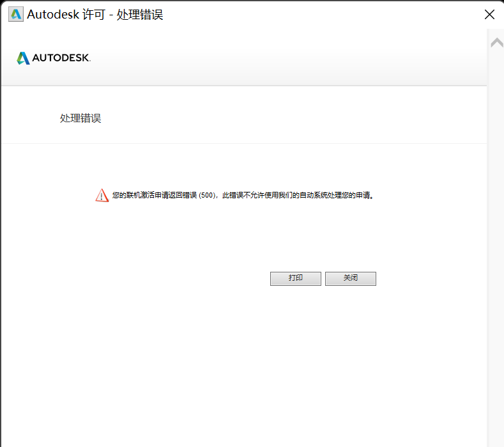Click the Autodesk logo in header

coord(54,58)
